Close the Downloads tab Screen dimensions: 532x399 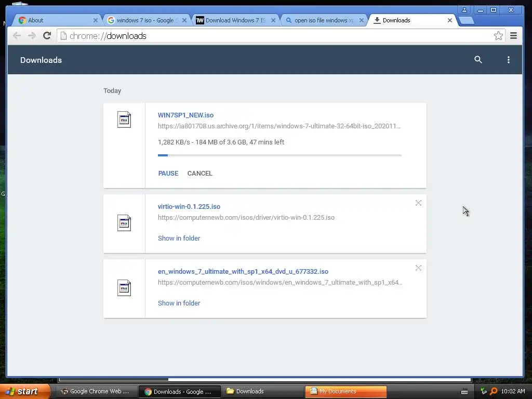point(450,20)
